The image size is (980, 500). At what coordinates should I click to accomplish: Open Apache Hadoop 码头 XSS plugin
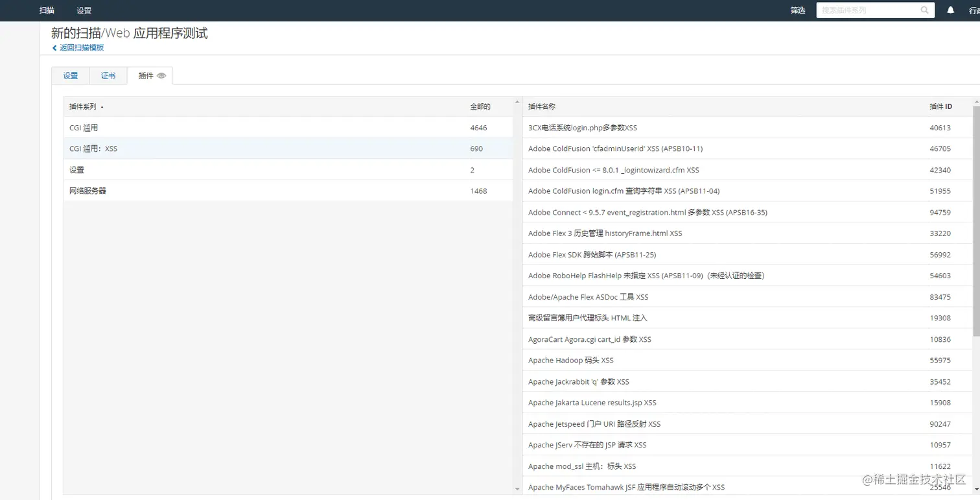(570, 360)
